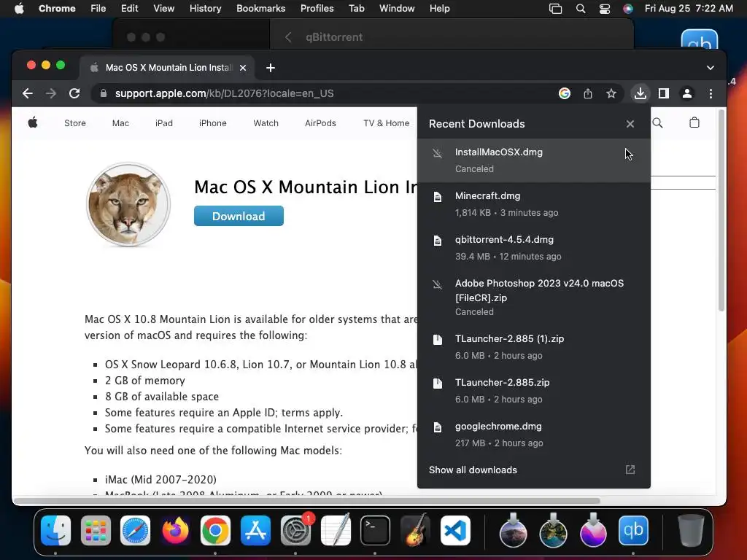Click the Google icon in address bar
The height and width of the screenshot is (560, 747).
pyautogui.click(x=565, y=93)
